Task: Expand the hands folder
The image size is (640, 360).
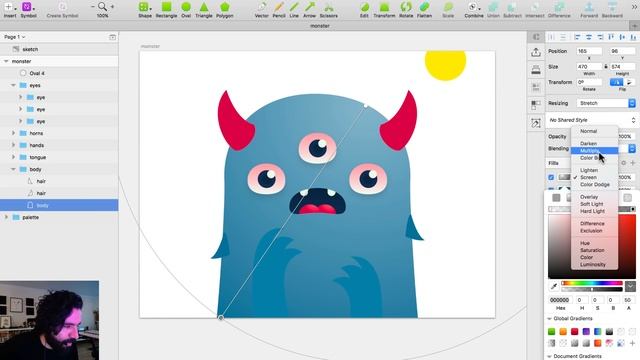Action: (13, 145)
